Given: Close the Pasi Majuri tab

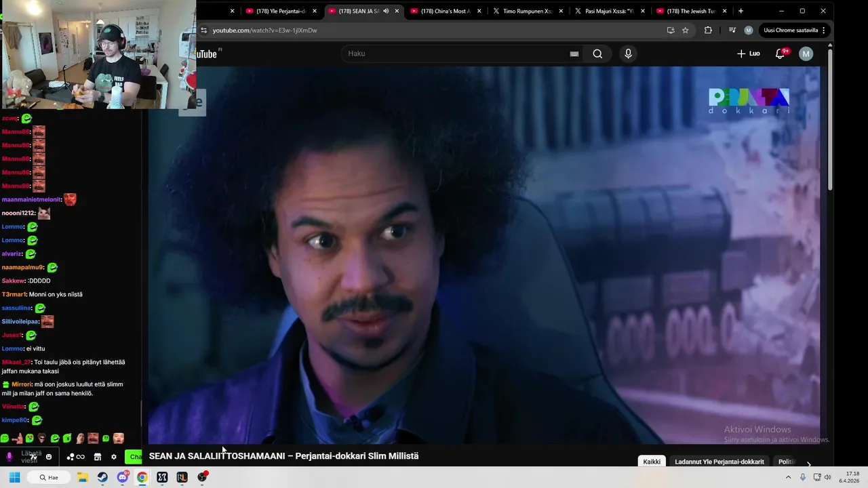Looking at the screenshot, I should [x=643, y=11].
